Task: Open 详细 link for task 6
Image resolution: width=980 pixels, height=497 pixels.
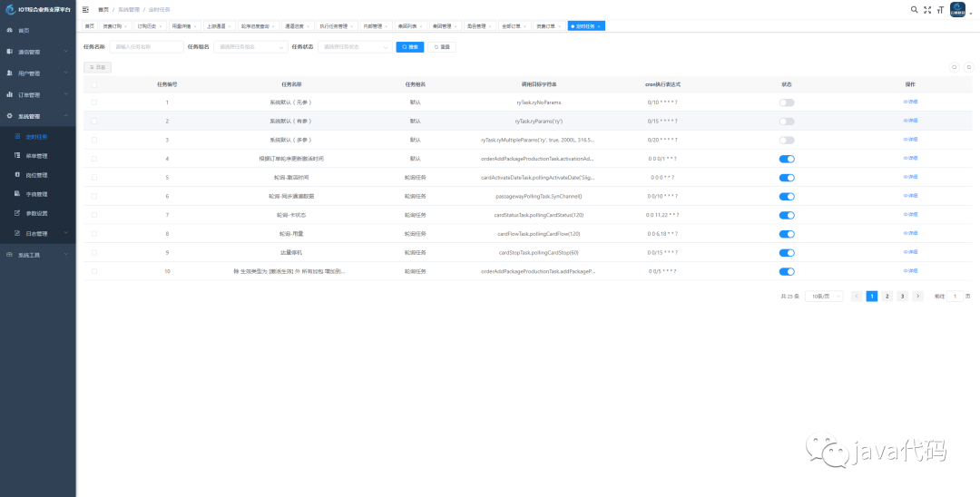Action: tap(911, 195)
